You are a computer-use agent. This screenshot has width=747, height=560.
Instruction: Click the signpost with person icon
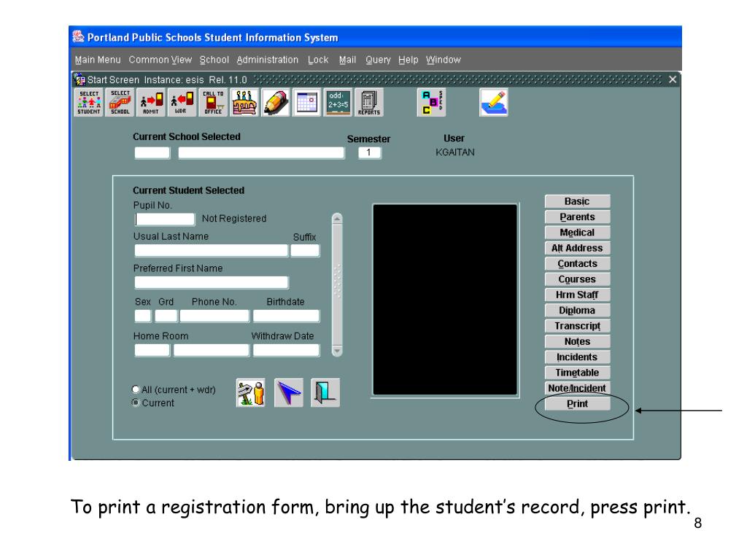click(x=251, y=393)
